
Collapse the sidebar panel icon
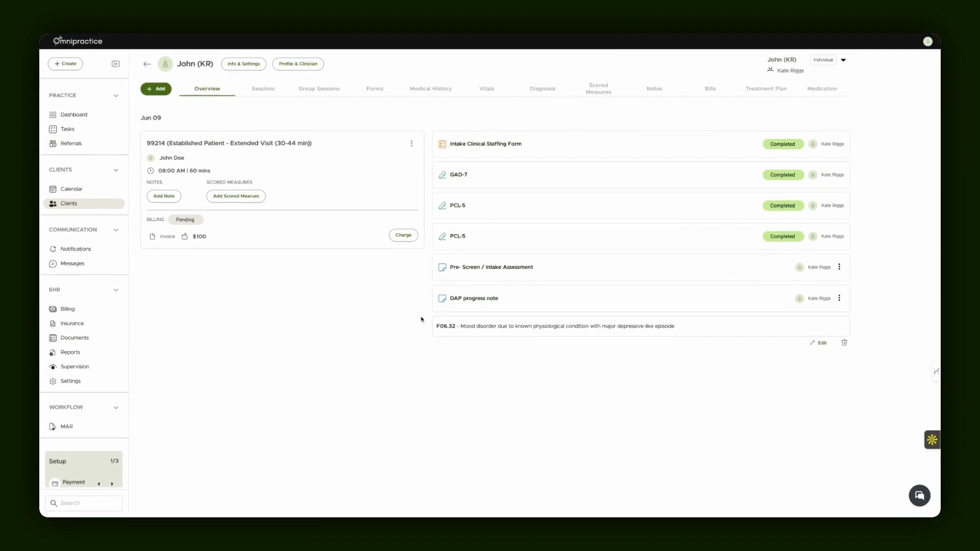pyautogui.click(x=116, y=64)
